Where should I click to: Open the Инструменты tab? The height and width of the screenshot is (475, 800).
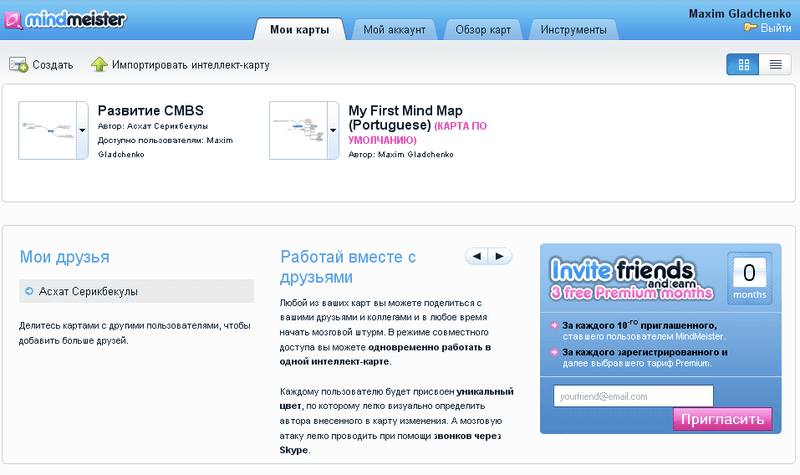[x=573, y=30]
